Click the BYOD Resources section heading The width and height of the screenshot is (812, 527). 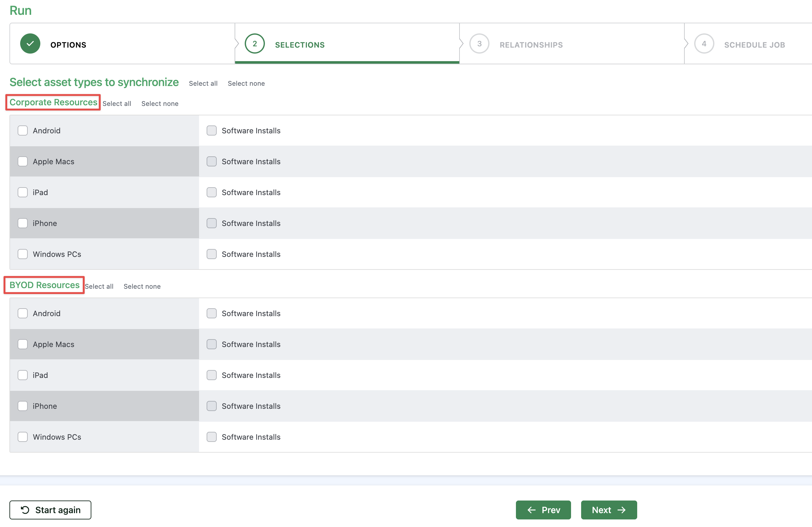44,285
